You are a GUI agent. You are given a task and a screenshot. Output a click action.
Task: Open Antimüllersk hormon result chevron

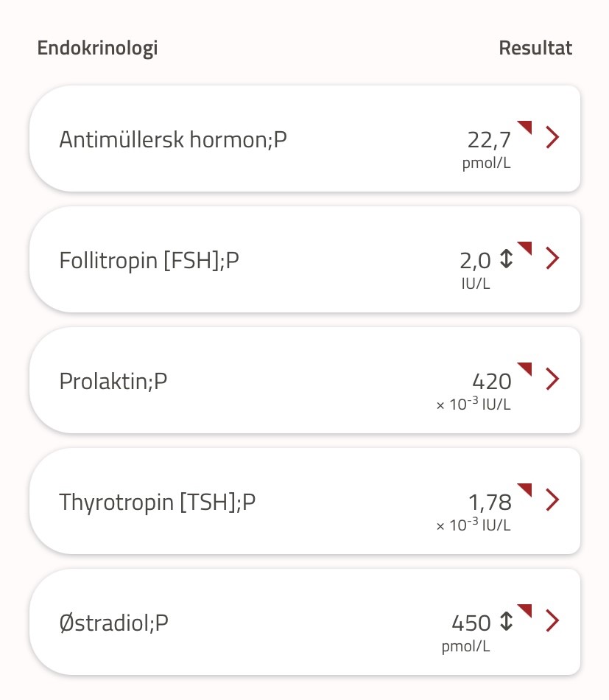552,138
